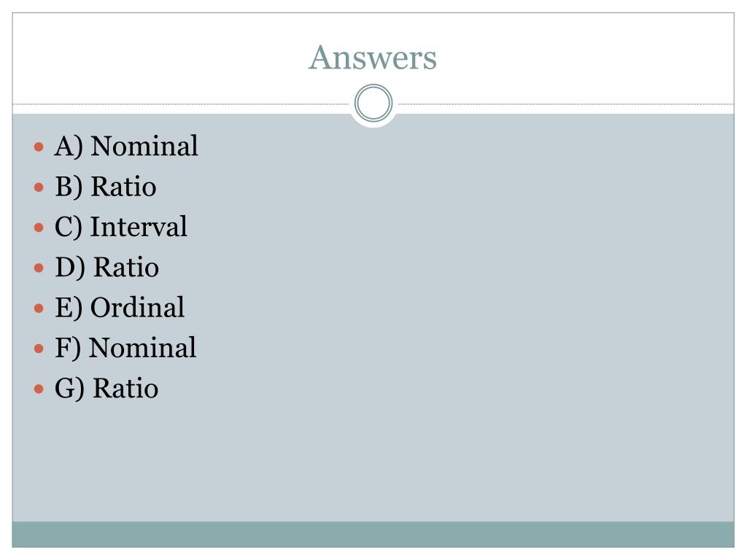
Task: Click the dotted divider line right of circle
Action: click(566, 104)
